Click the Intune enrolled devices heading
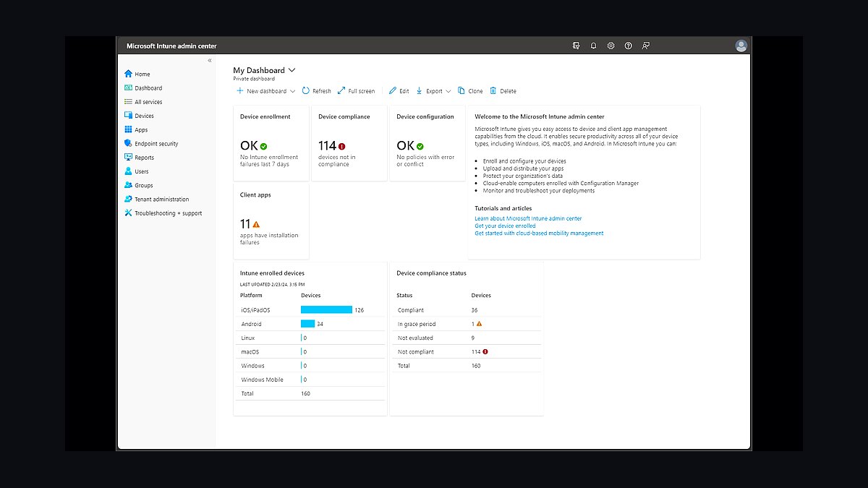The width and height of the screenshot is (868, 488). pyautogui.click(x=272, y=273)
